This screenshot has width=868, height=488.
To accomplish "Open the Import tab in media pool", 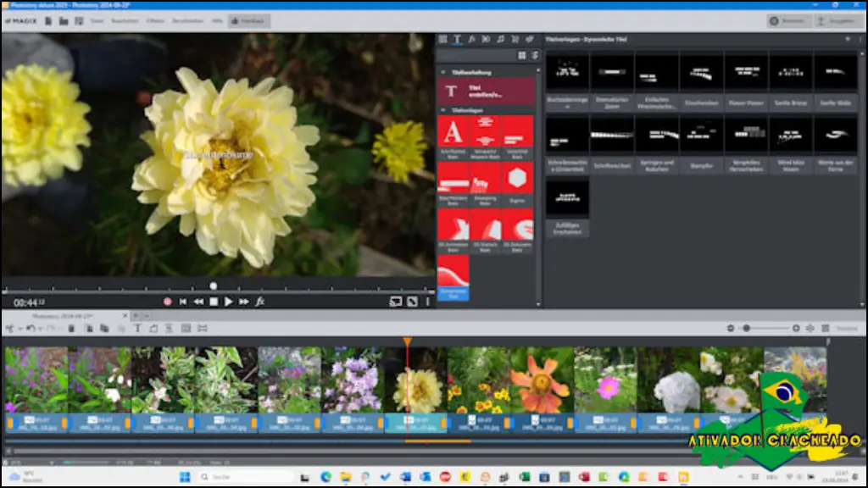I will pos(442,39).
